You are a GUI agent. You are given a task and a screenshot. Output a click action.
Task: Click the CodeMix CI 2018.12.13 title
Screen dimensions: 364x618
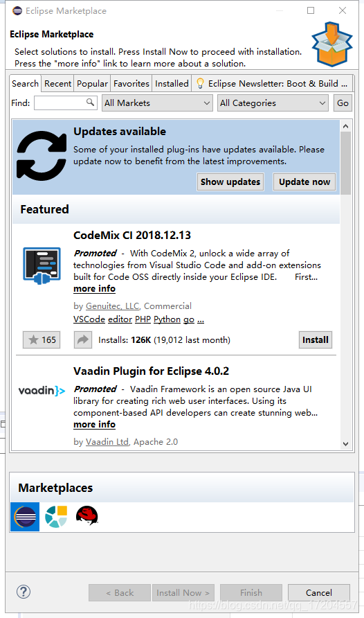pyautogui.click(x=132, y=236)
